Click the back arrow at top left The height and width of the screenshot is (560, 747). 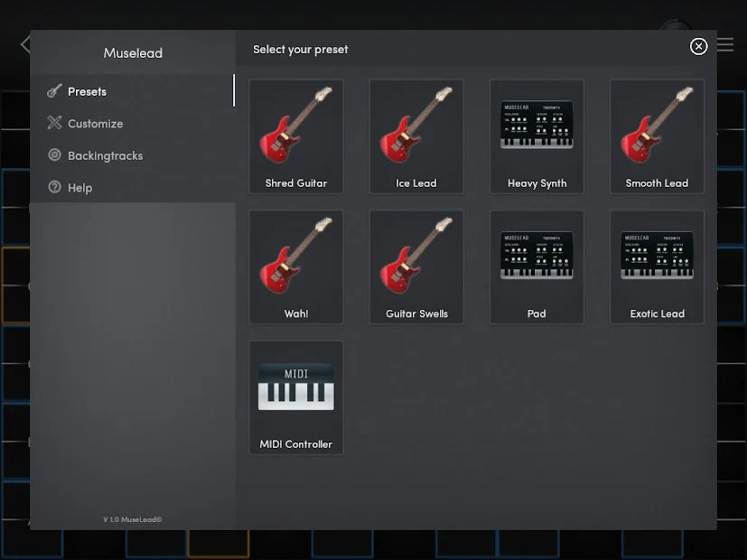pos(24,44)
